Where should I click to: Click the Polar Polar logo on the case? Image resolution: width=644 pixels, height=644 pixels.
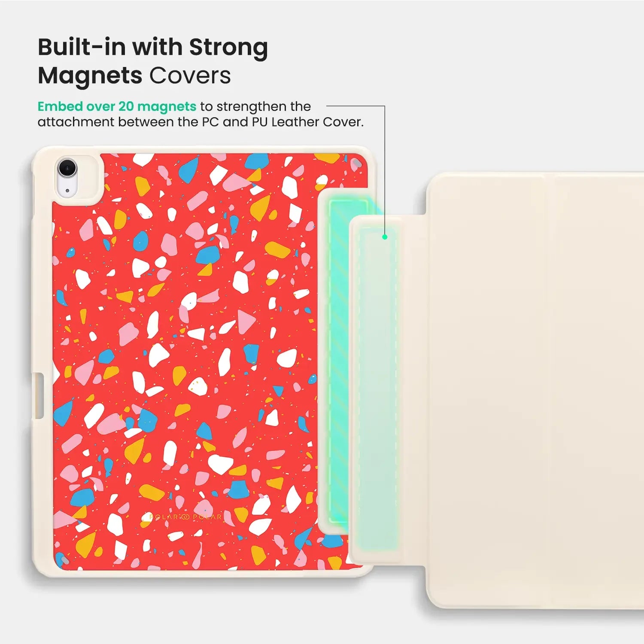coord(185,517)
